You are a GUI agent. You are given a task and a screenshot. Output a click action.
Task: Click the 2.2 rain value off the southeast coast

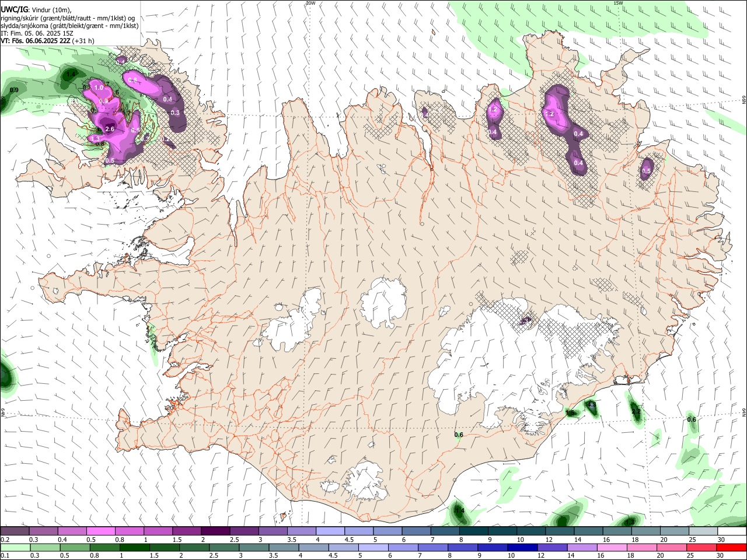pyautogui.click(x=636, y=412)
